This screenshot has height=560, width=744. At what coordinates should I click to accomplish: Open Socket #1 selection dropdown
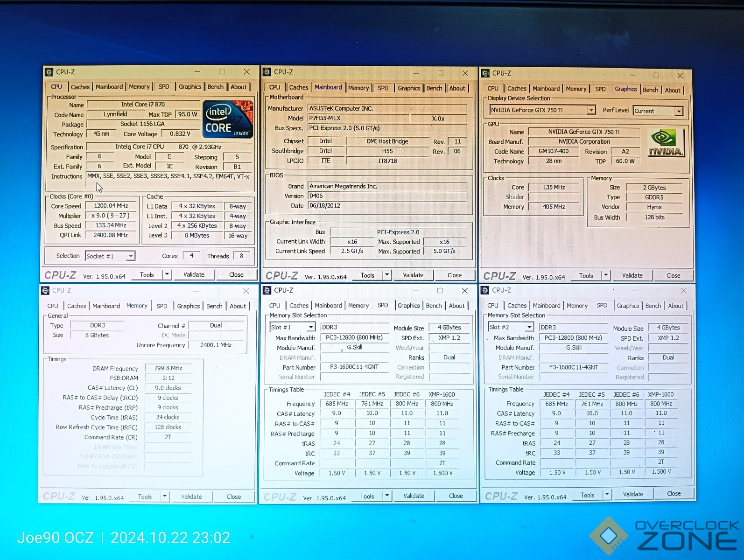[x=131, y=256]
